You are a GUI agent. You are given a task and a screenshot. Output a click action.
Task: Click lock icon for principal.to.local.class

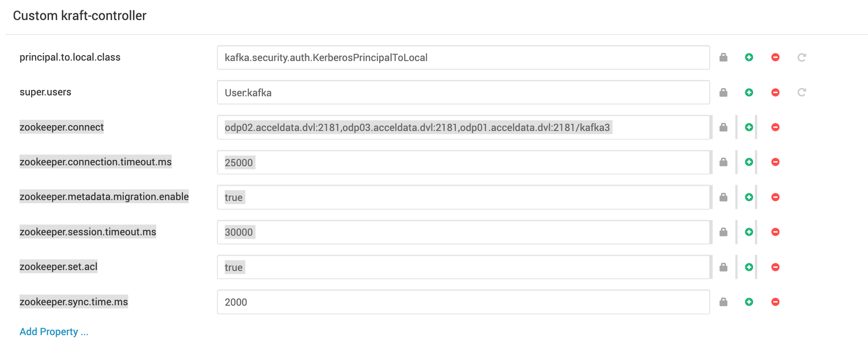click(723, 57)
